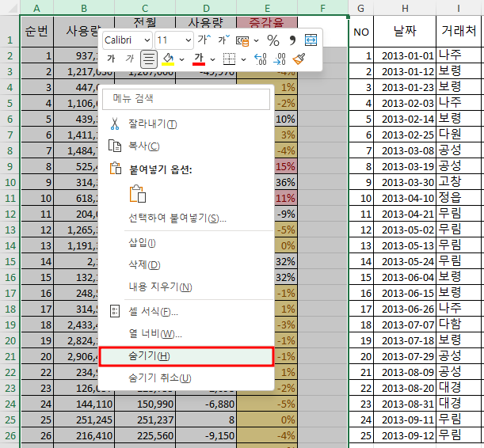Click the 순번 header cell
Image resolution: width=484 pixels, height=448 pixels.
pos(36,32)
